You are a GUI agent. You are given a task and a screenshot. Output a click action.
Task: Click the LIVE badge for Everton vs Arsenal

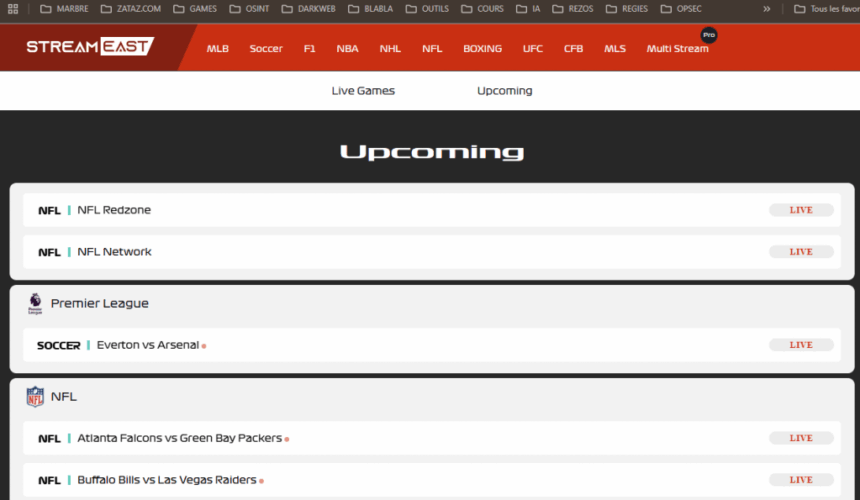pyautogui.click(x=801, y=345)
